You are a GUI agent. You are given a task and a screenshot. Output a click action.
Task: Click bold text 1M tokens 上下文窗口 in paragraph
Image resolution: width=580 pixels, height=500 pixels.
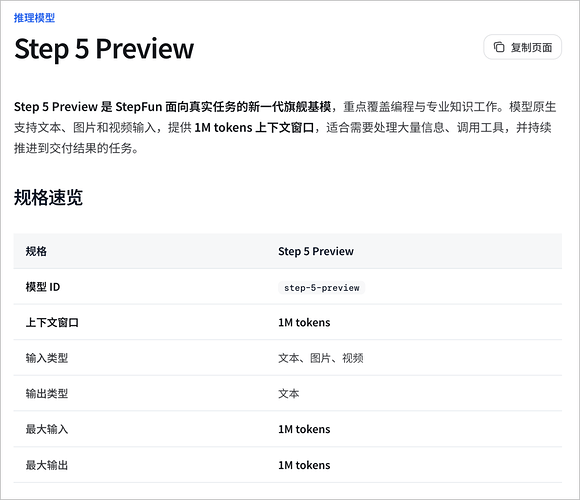254,128
